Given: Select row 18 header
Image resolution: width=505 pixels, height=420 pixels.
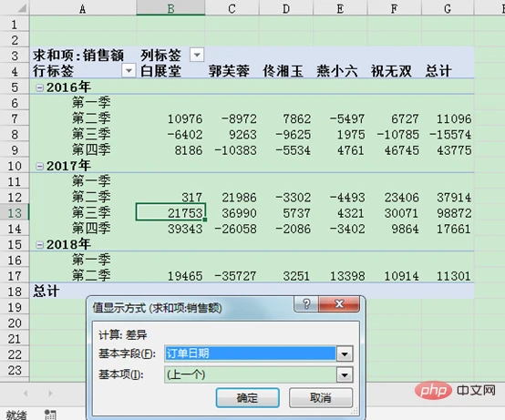Looking at the screenshot, I should click(x=15, y=292).
